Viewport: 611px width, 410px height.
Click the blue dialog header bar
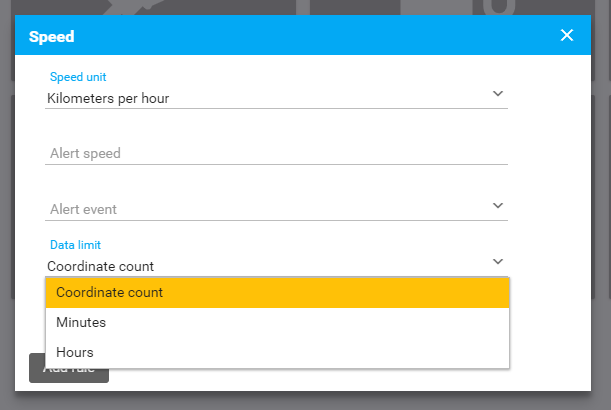click(x=300, y=36)
